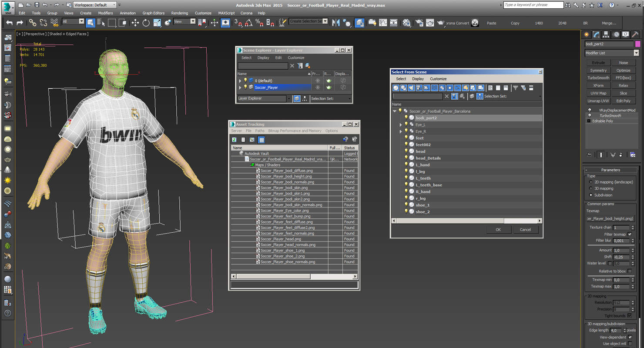Toggle the View-dependent checkbox
644x348 pixels.
(630, 337)
